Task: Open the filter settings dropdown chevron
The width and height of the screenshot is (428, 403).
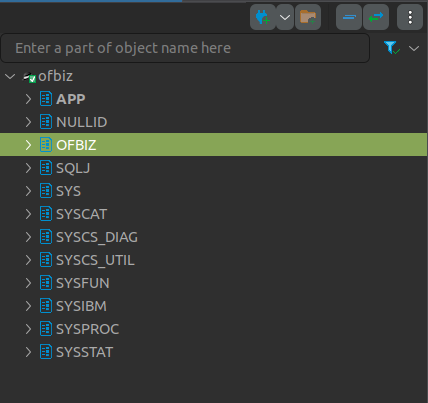Action: click(x=414, y=49)
